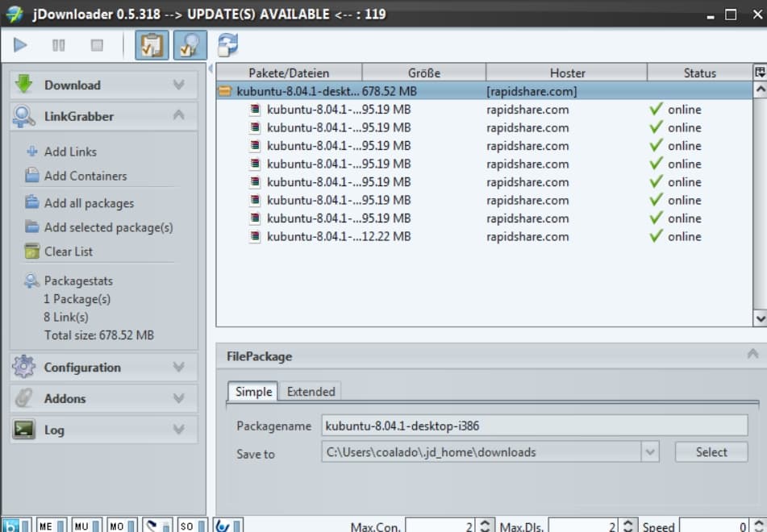The width and height of the screenshot is (767, 532).
Task: Click the archive icon of the 12.22 MB file
Action: point(254,237)
